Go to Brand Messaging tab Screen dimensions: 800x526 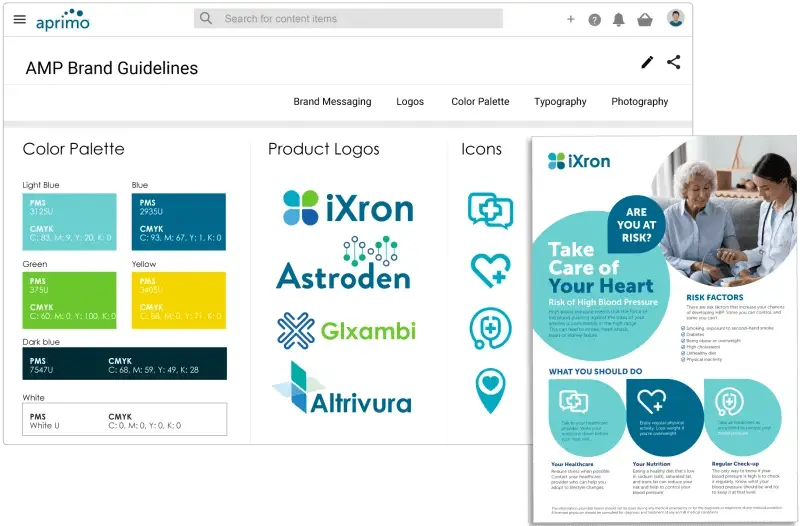[x=332, y=102]
